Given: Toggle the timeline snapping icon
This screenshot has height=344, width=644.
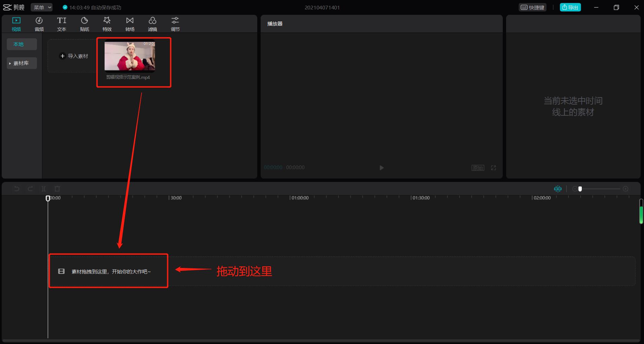Looking at the screenshot, I should (x=558, y=189).
